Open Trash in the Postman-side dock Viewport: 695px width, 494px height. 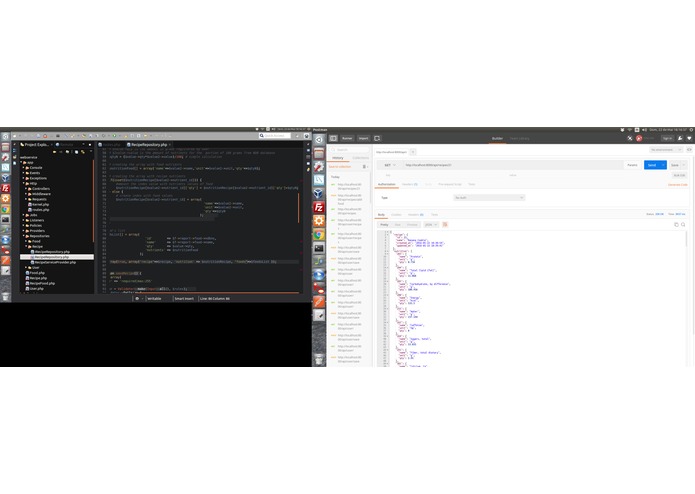click(319, 360)
